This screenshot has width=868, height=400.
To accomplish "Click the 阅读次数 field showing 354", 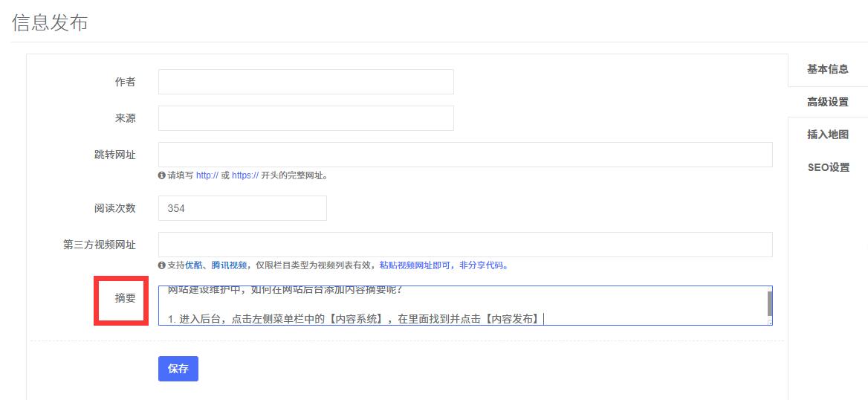I will tap(242, 208).
